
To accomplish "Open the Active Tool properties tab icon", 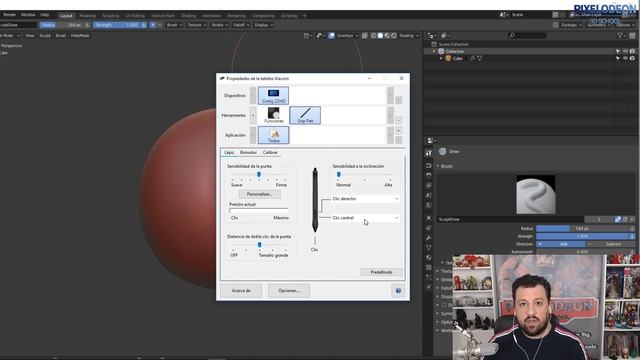I will (428, 153).
